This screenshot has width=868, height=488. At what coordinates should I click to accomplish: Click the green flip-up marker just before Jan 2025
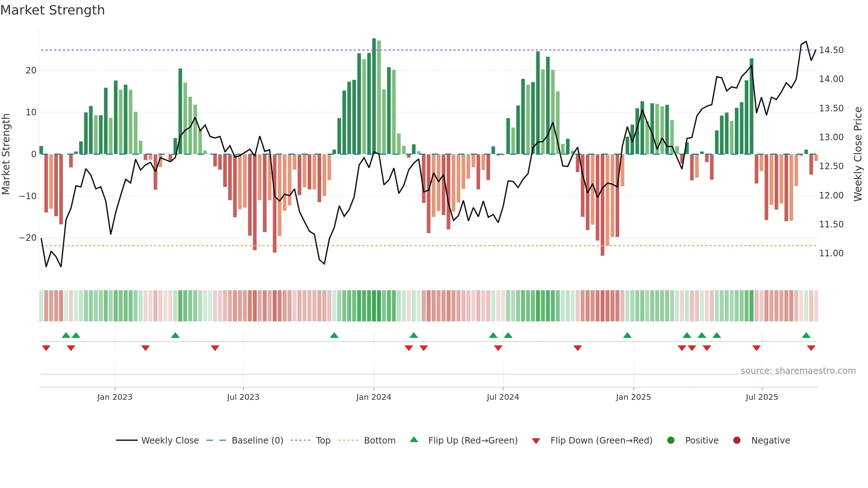[x=627, y=335]
